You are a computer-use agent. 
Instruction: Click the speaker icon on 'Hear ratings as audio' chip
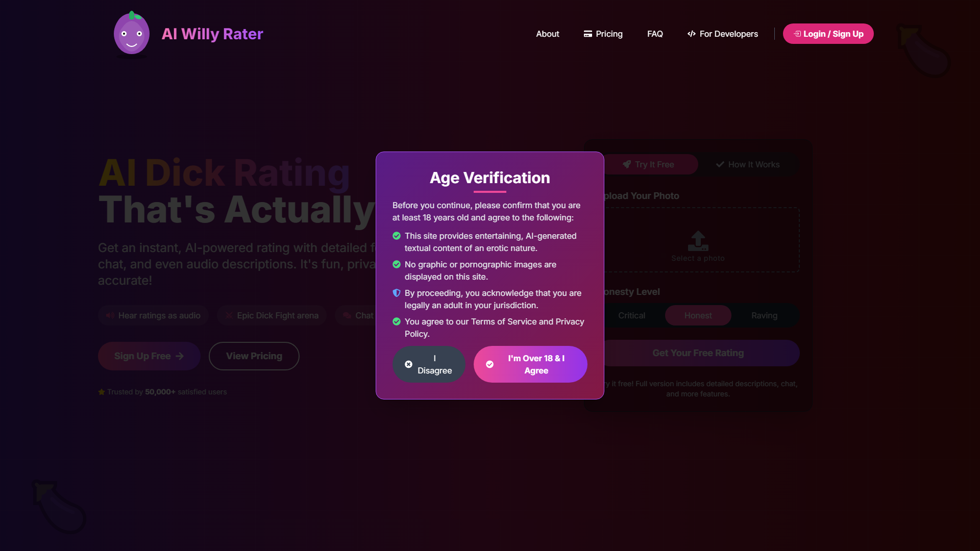pyautogui.click(x=110, y=315)
